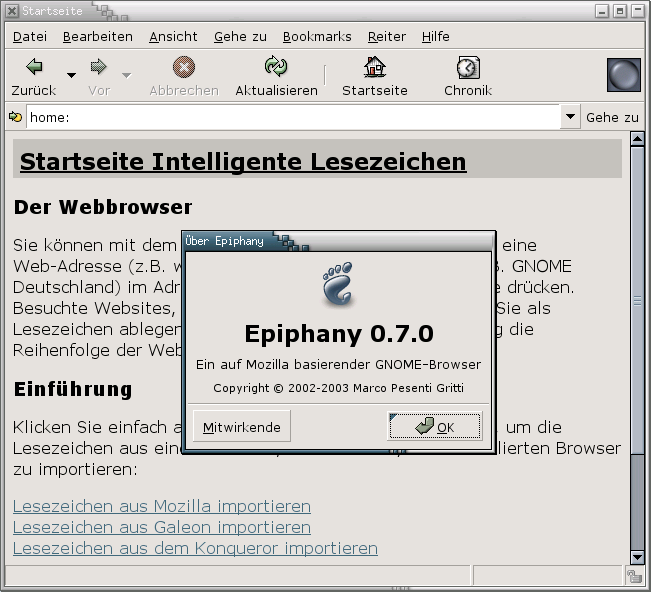Go to Startseite home icon
The image size is (651, 592).
tap(375, 68)
